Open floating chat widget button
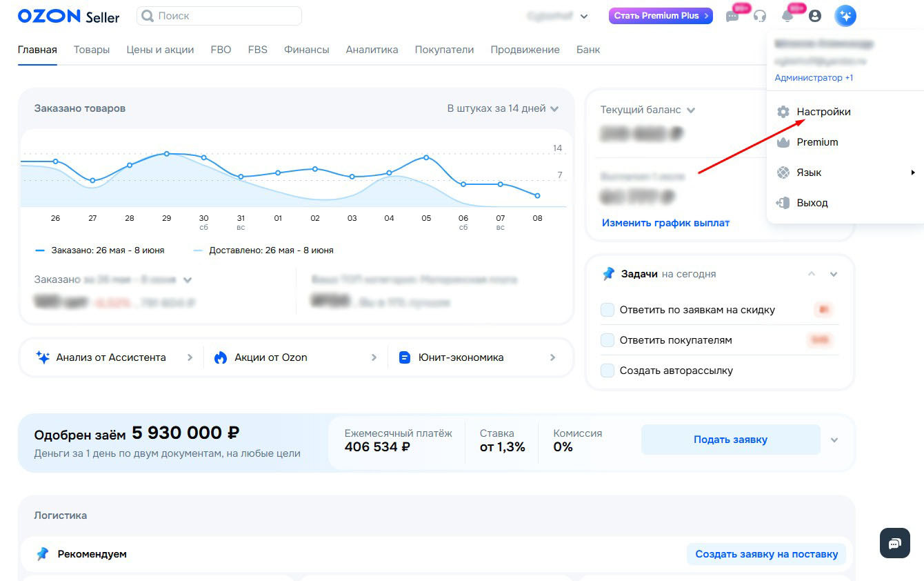This screenshot has height=581, width=924. (x=895, y=543)
